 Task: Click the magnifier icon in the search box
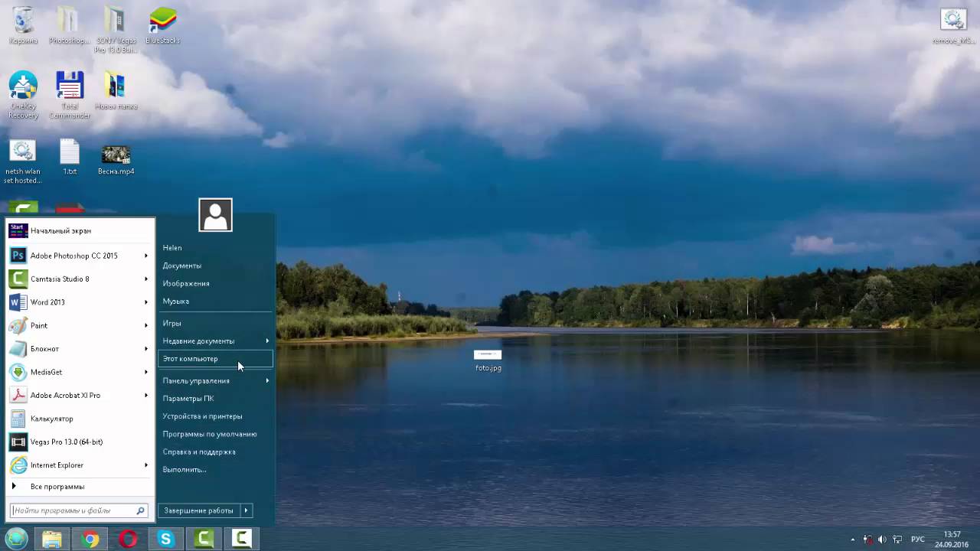140,510
